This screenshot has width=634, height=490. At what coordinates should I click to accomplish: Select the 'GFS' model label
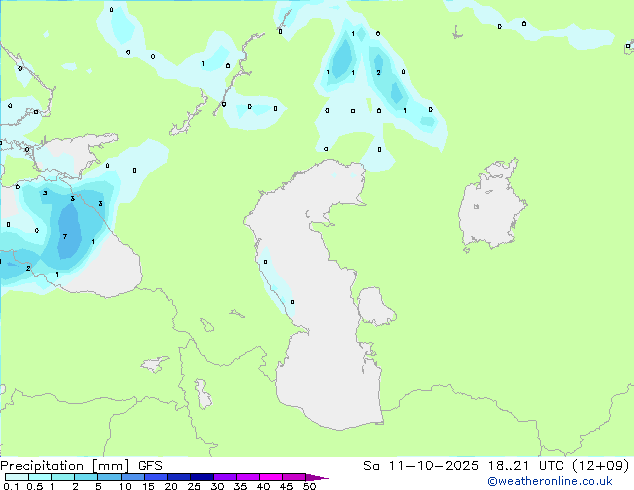[x=150, y=466]
